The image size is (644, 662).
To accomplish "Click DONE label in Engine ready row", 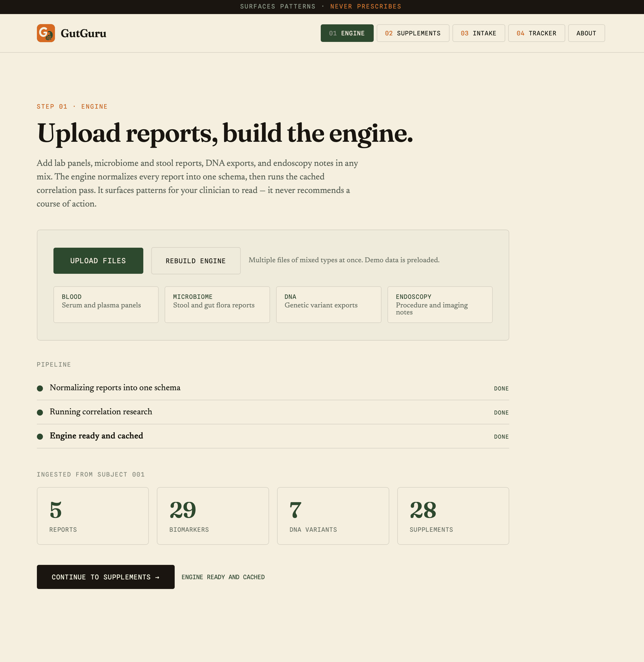I will pyautogui.click(x=501, y=437).
